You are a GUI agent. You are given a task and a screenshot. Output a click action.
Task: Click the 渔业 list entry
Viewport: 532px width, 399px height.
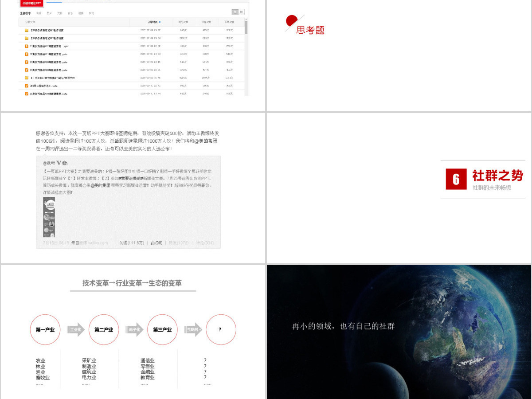40,372
